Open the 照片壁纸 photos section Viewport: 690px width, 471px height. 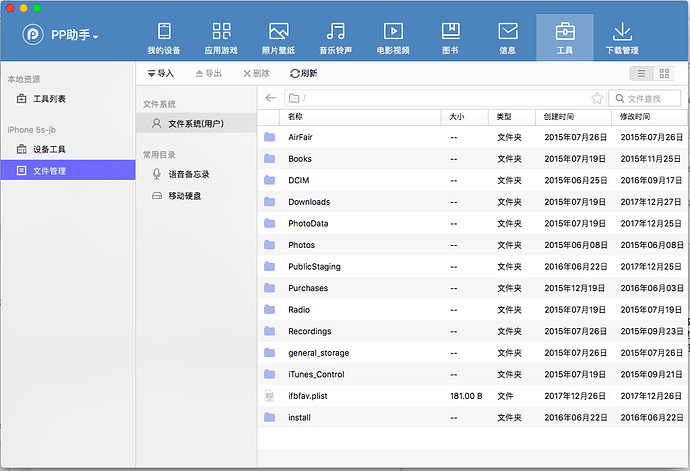tap(279, 38)
